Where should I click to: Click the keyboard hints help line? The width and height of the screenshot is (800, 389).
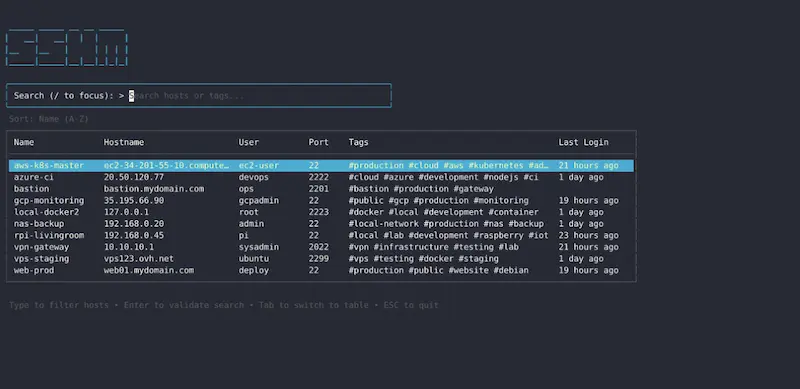click(223, 305)
